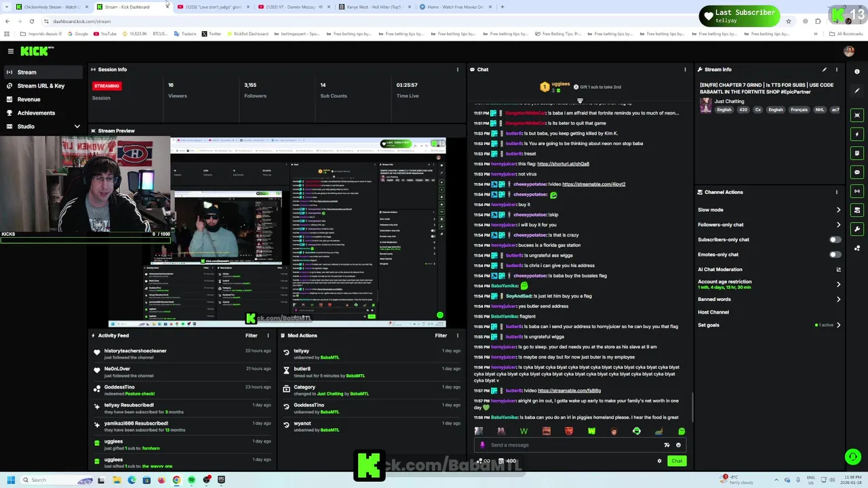Expand Account age restriction settings
The image size is (868, 488).
[x=838, y=285]
